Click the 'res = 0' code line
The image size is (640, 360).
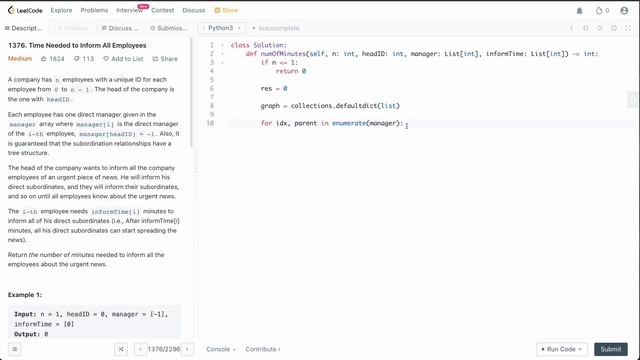click(x=274, y=88)
